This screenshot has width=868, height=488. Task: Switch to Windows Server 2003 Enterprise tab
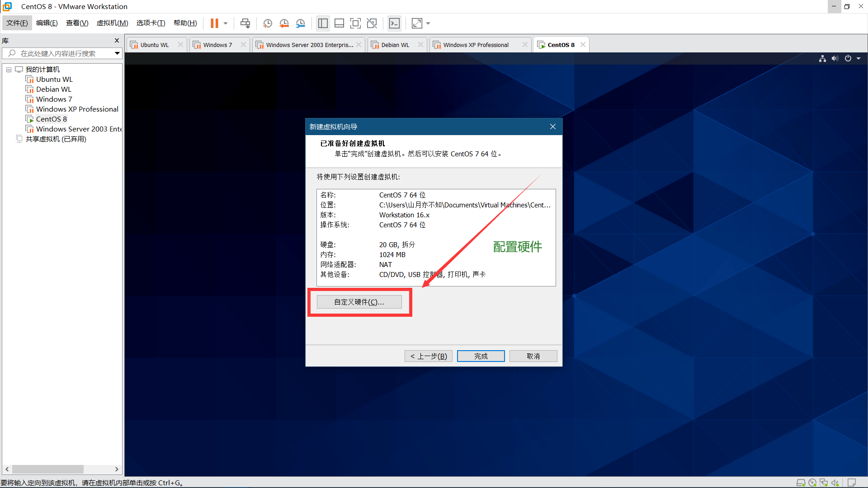309,45
